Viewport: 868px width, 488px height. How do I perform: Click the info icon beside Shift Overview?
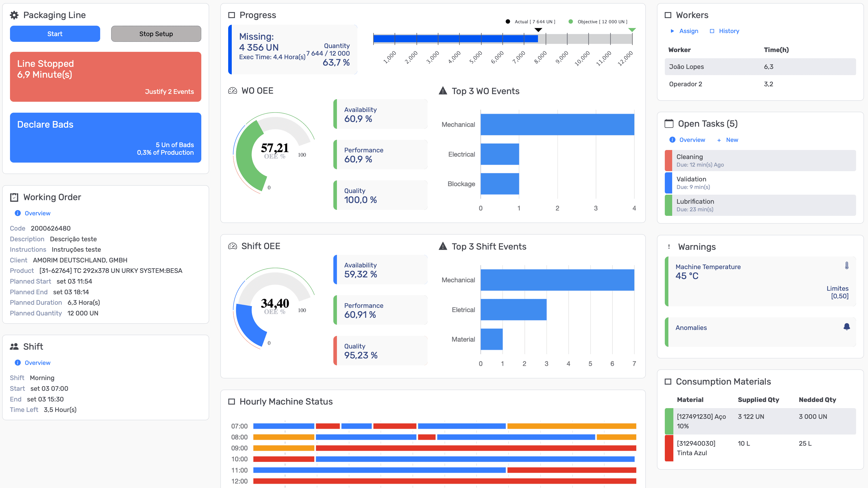click(18, 362)
